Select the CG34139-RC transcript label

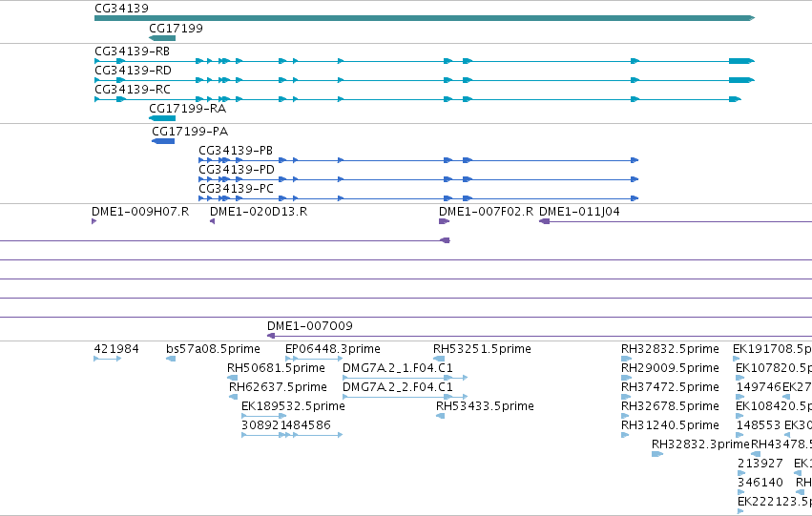133,90
